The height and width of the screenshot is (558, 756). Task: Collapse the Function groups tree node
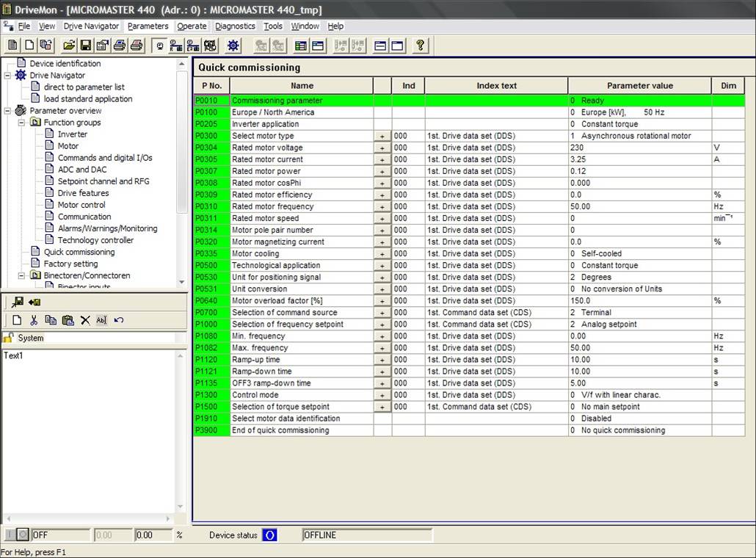(22, 123)
